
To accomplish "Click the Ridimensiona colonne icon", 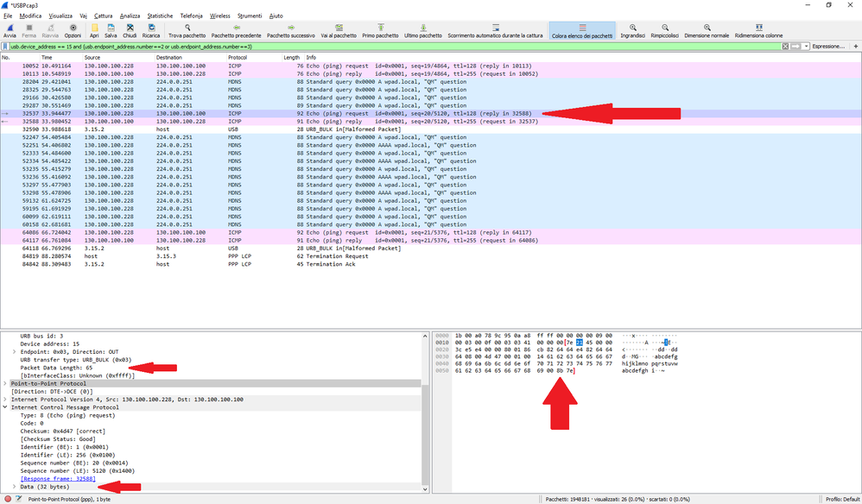I will click(x=758, y=28).
